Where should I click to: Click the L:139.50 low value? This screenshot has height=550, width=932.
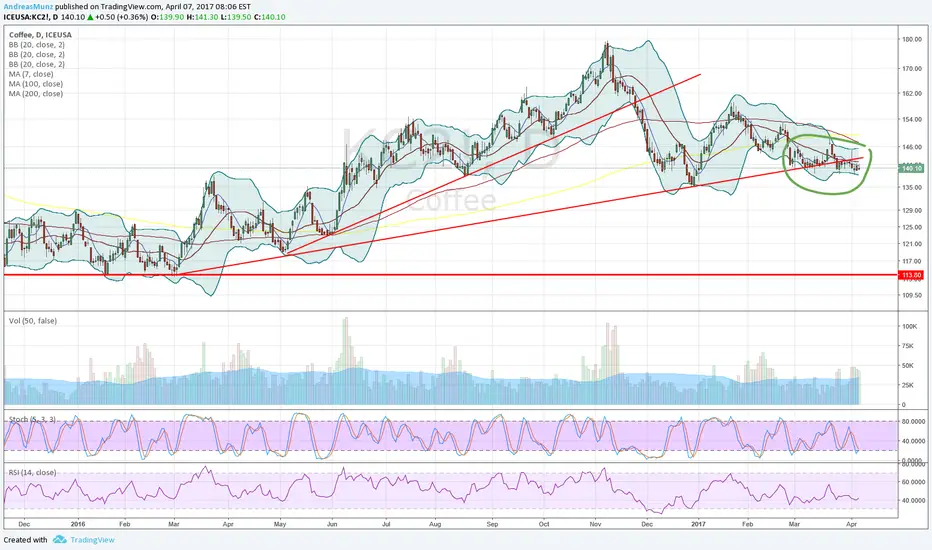[x=235, y=17]
